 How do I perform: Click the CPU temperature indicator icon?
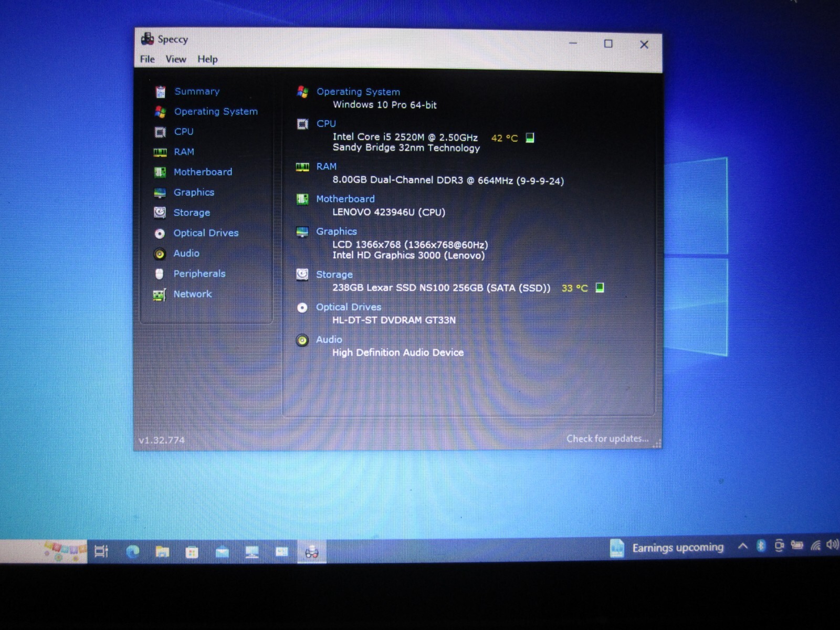530,138
